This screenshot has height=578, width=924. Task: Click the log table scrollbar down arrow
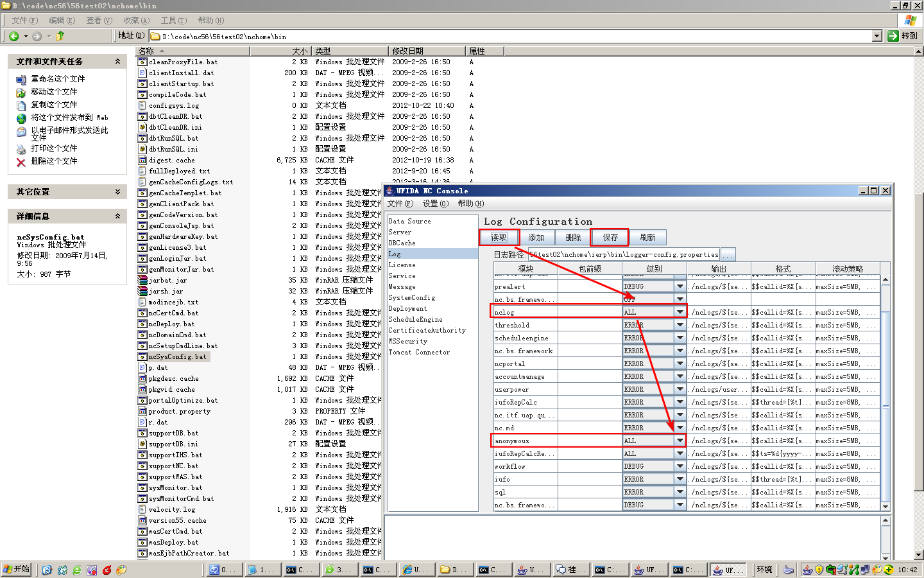[886, 506]
